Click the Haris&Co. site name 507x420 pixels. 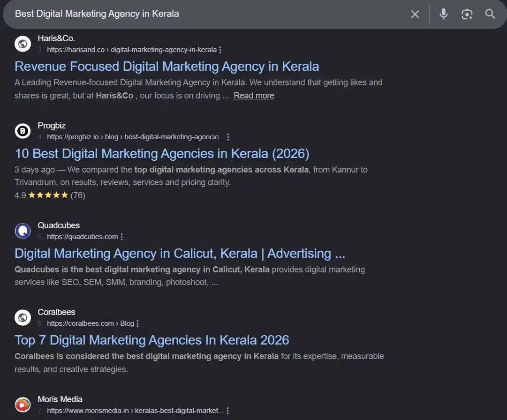(56, 38)
